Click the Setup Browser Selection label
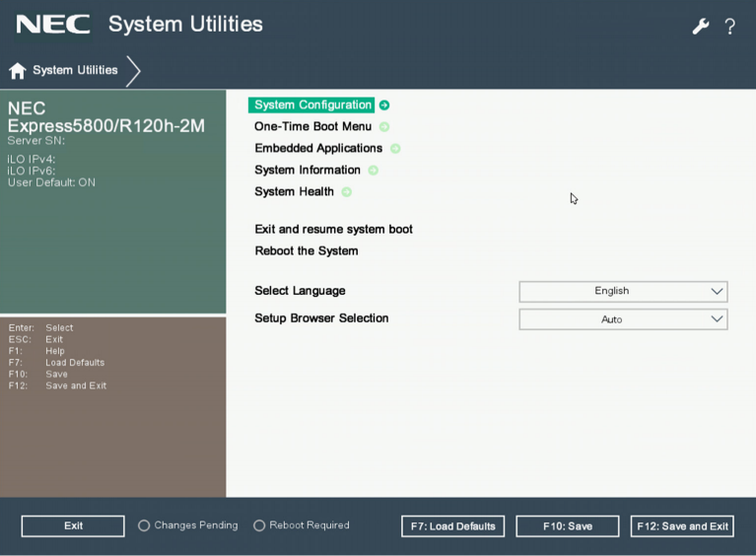756x556 pixels. click(x=321, y=318)
